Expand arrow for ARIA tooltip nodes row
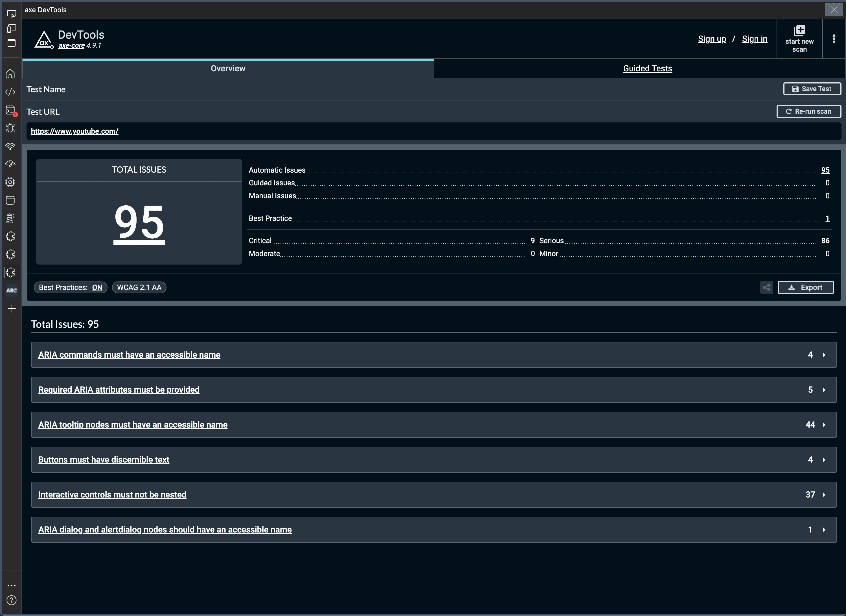This screenshot has width=846, height=616. [824, 425]
